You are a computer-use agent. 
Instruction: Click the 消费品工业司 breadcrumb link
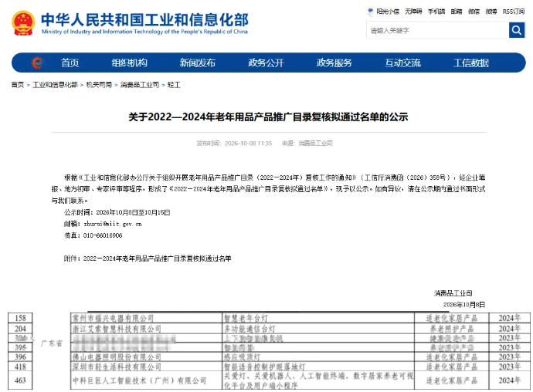click(140, 85)
